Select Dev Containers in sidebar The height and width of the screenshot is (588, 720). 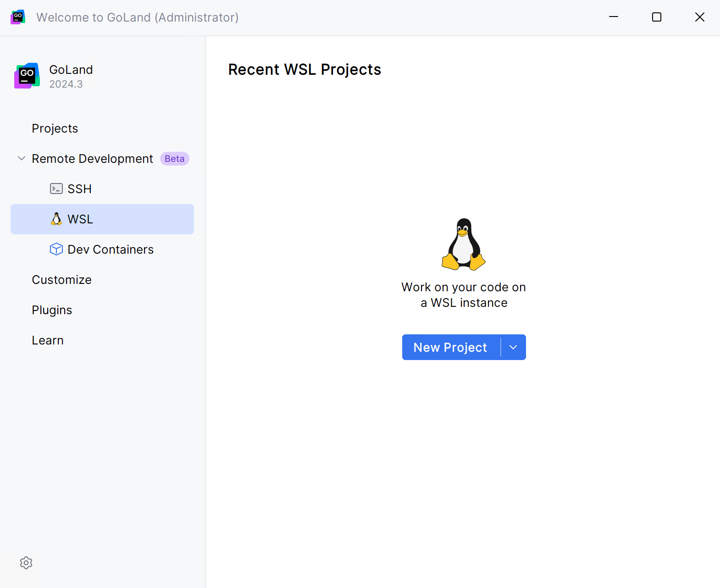111,250
